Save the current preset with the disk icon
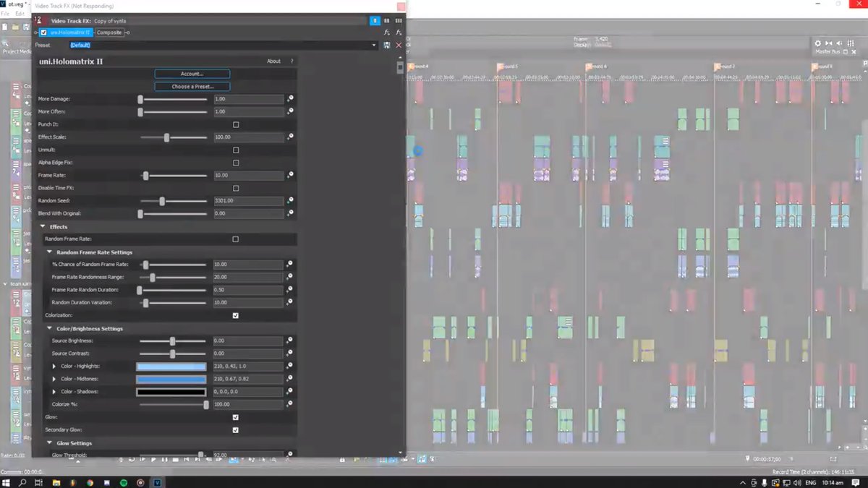 [x=387, y=46]
